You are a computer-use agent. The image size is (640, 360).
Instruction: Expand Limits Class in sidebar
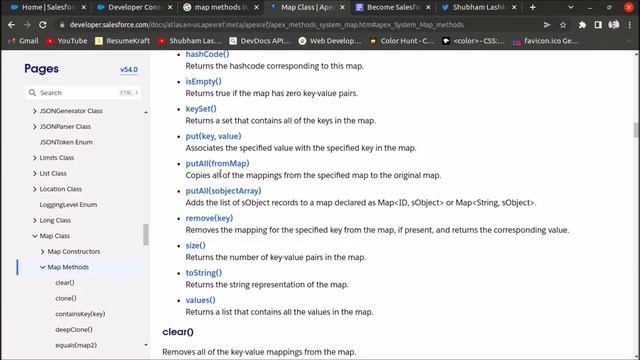pos(35,158)
